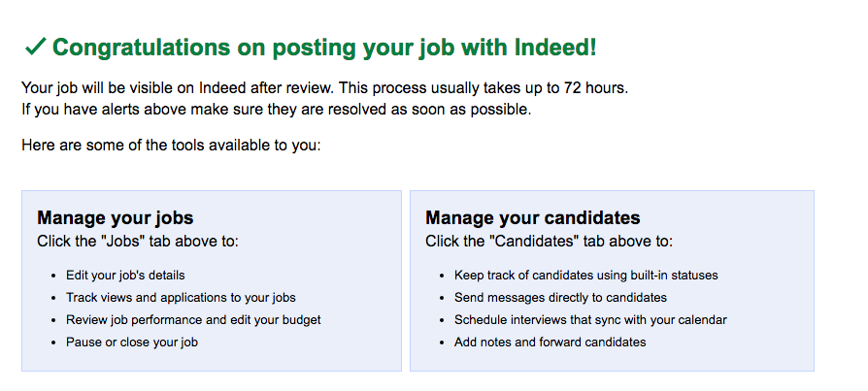Select Send messages directly to candidates
Image resolution: width=868 pixels, height=391 pixels.
(560, 298)
